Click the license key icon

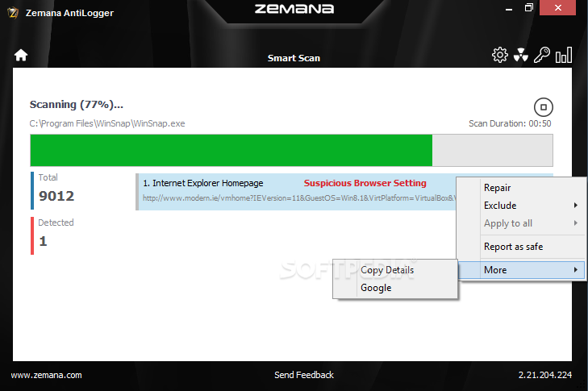coord(542,55)
